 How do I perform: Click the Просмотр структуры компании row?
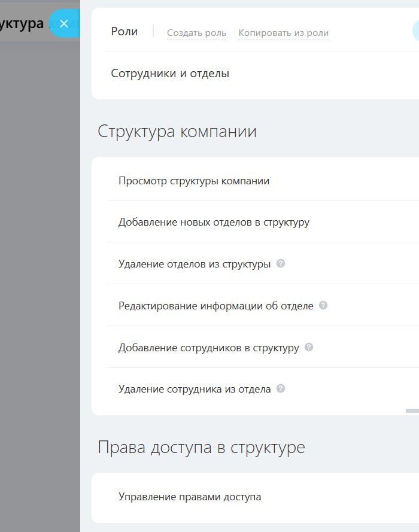[x=263, y=181]
